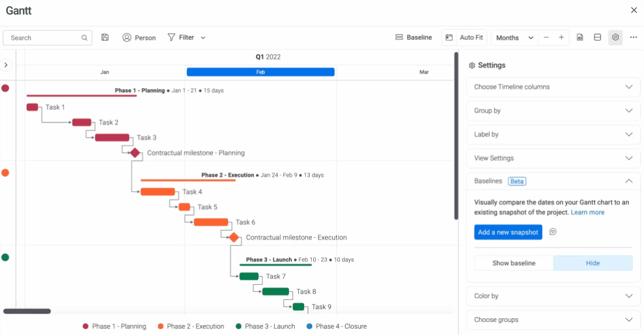This screenshot has width=644, height=335.
Task: Click the split view layout icon
Action: pos(597,38)
